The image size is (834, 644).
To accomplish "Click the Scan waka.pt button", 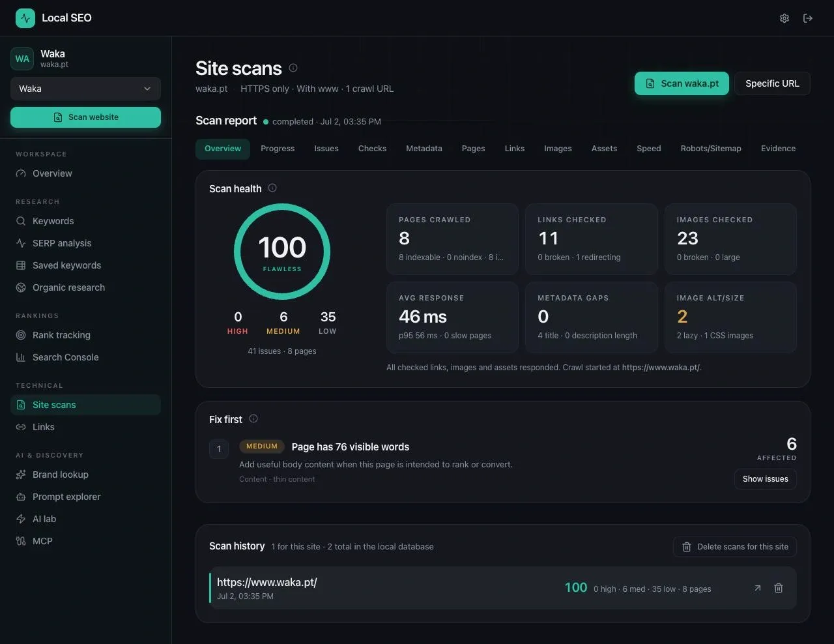I will [x=682, y=83].
